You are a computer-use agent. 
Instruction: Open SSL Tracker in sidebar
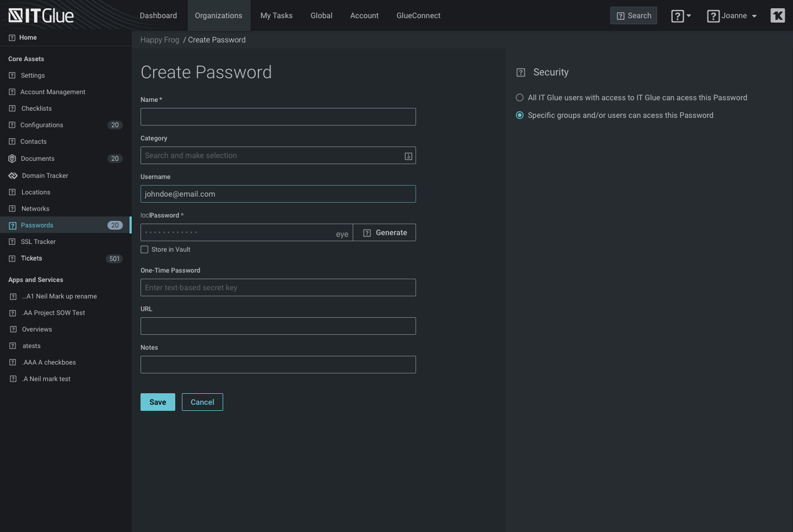[38, 242]
